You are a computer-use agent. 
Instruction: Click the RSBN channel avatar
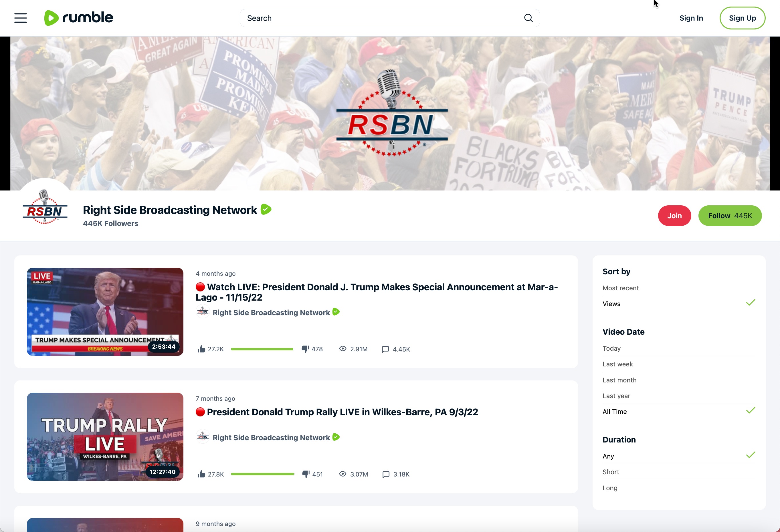click(x=45, y=207)
